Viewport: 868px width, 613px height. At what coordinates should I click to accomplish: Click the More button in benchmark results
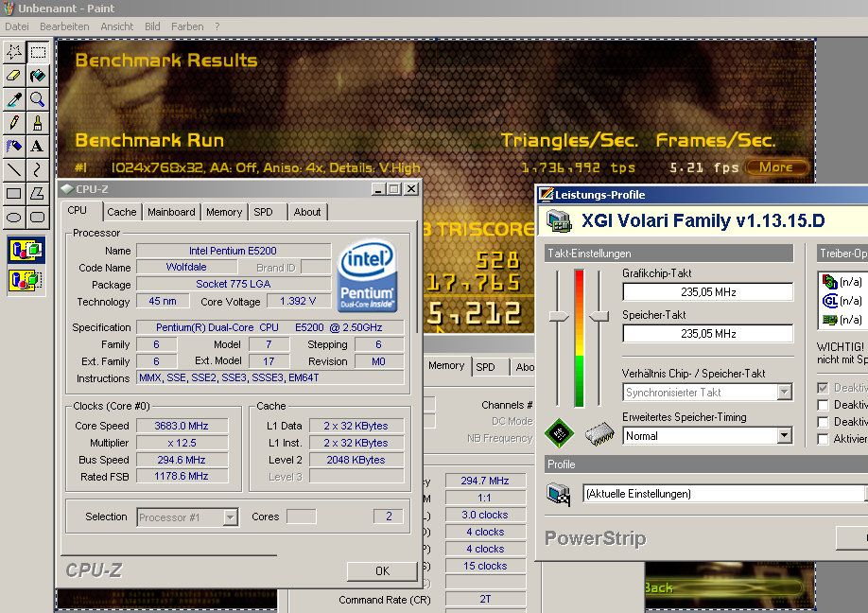(x=776, y=167)
